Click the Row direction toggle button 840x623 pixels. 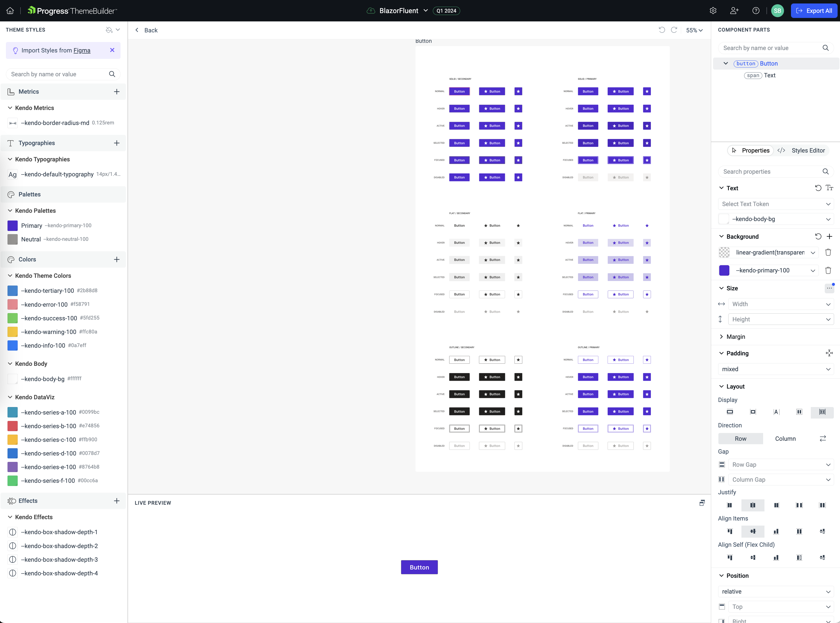(x=740, y=438)
